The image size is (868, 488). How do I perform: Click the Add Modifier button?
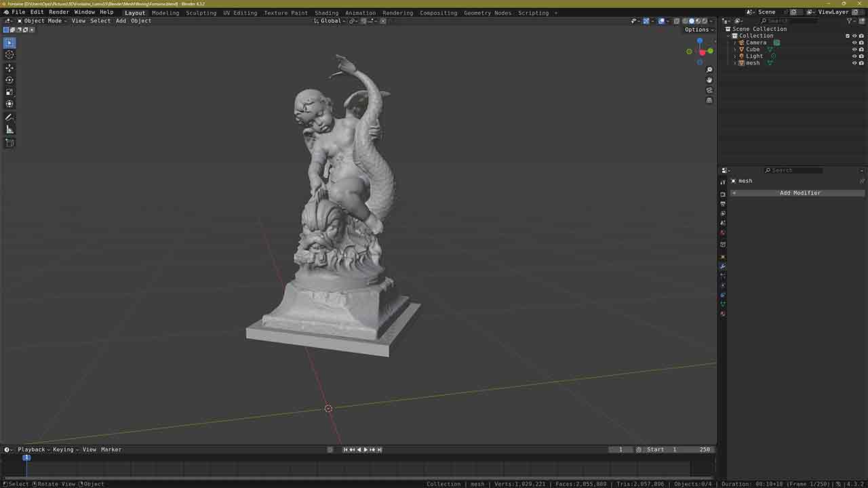point(800,193)
